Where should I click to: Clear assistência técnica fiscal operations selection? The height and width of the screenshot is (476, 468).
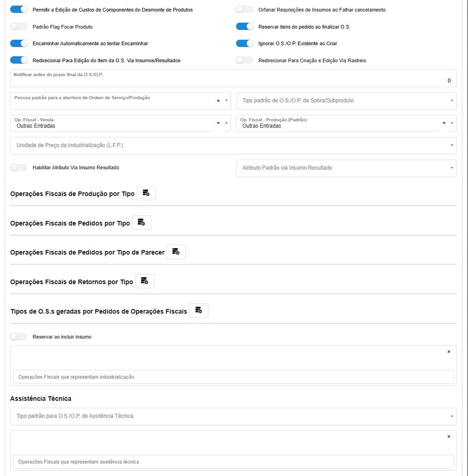pos(449,437)
